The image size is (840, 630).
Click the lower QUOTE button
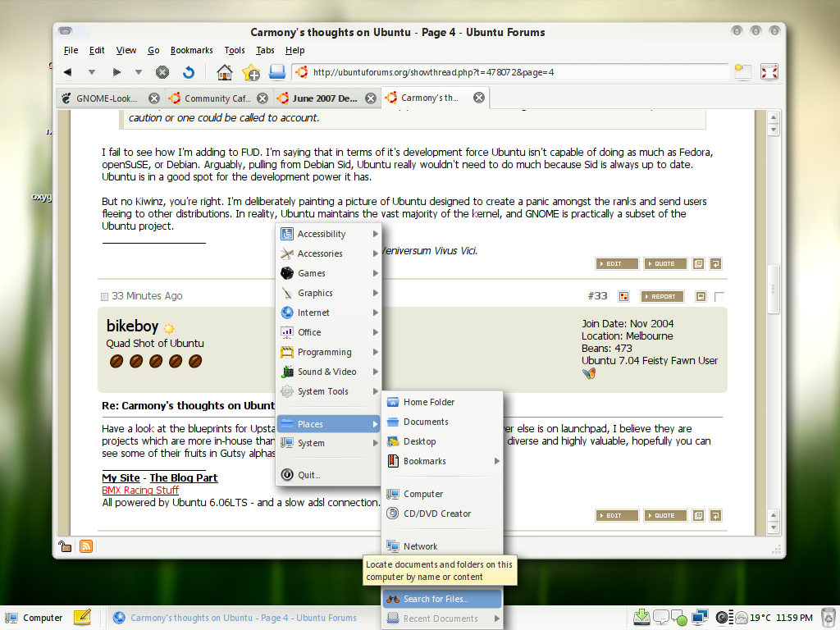coord(665,515)
